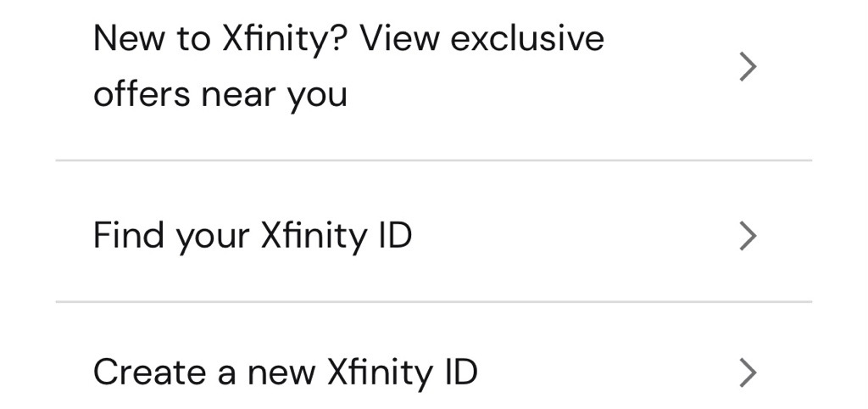The image size is (868, 409).
Task: Click the 'View exclusive' text in first row
Action: 482,39
